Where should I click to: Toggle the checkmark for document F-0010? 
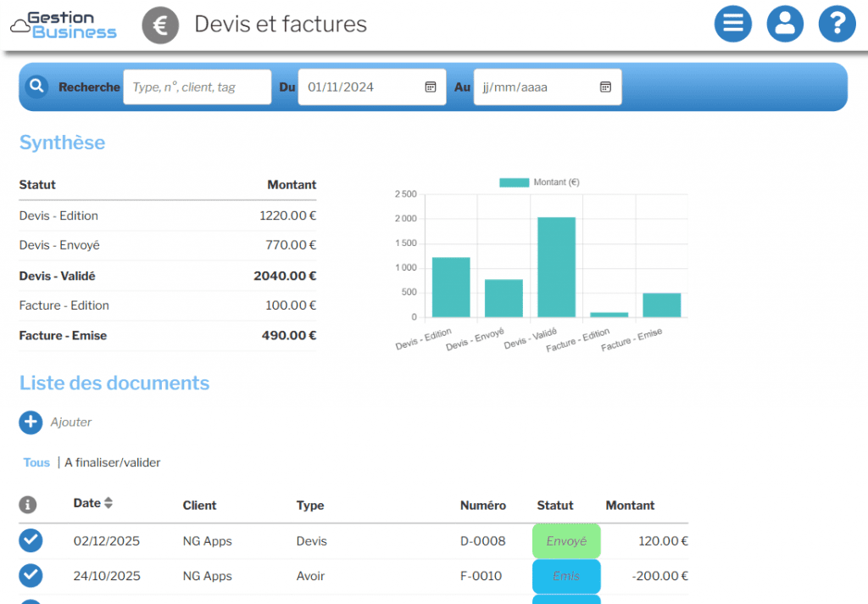(31, 575)
